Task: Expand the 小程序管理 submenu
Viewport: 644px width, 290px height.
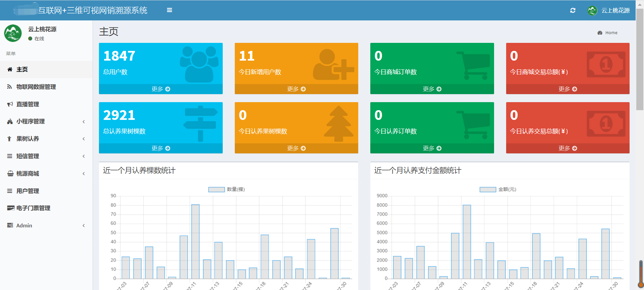Action: [84, 122]
